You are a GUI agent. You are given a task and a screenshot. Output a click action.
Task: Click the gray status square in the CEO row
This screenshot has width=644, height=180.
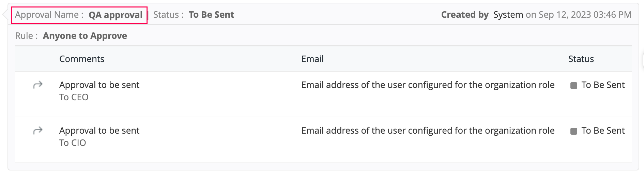pos(574,85)
